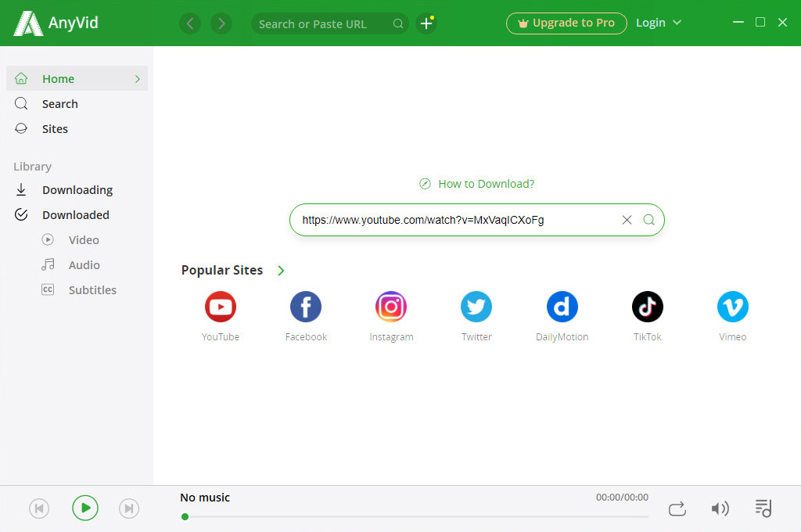Open Sites in the sidebar

77,129
